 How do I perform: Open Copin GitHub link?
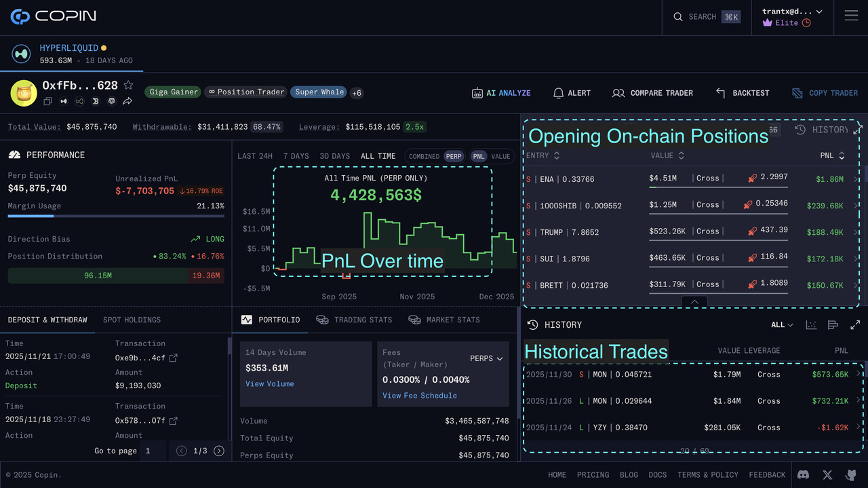pos(850,475)
